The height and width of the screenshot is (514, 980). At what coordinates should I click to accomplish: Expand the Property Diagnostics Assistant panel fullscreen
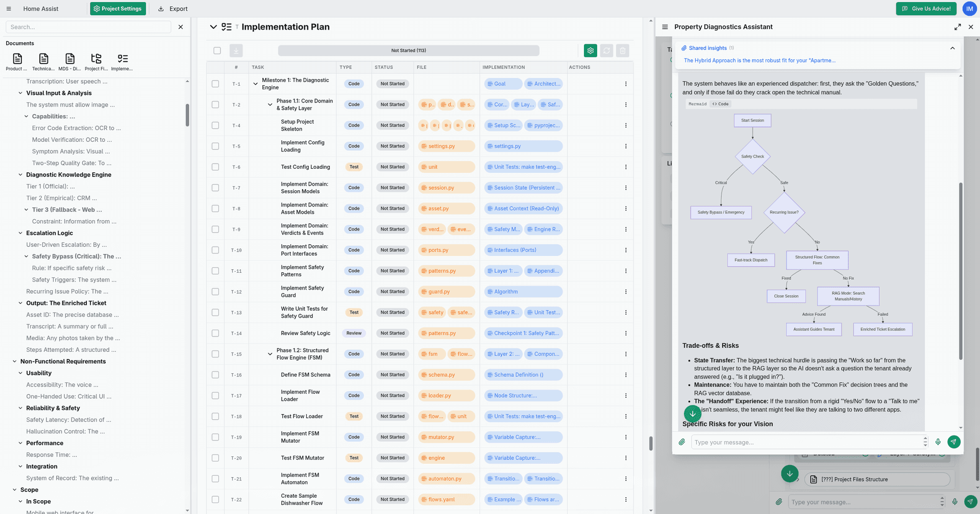(958, 27)
